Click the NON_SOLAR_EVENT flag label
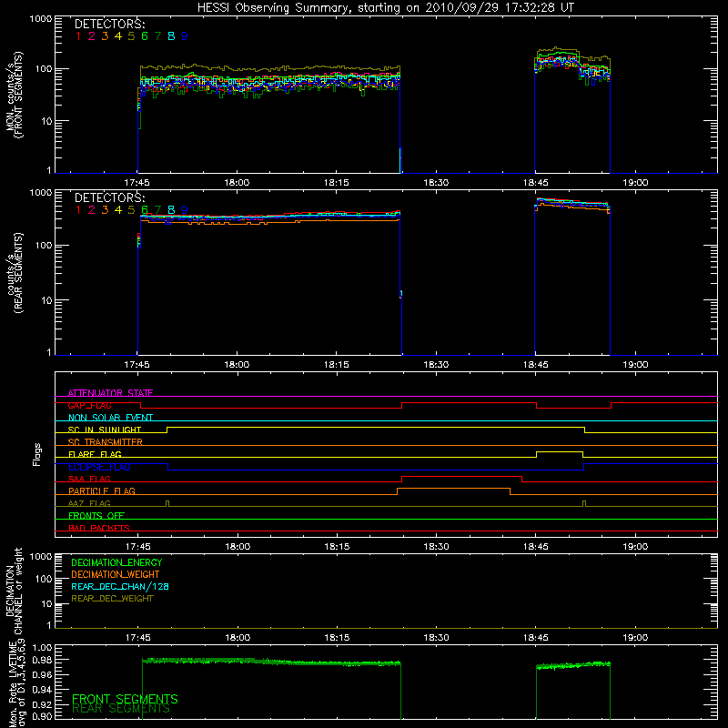Screen dimensions: 728x728 point(110,418)
